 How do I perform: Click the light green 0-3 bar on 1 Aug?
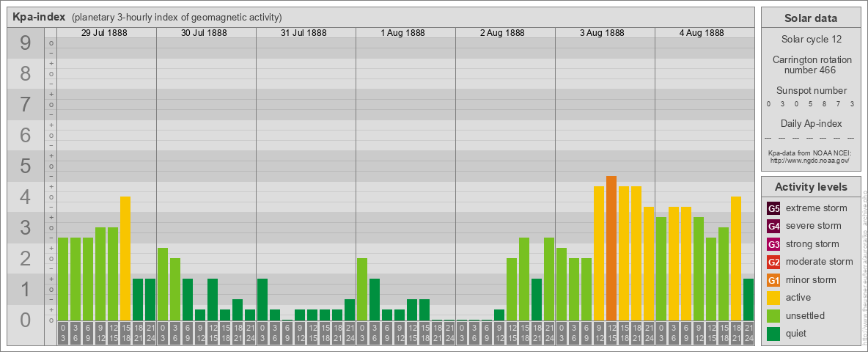(362, 289)
